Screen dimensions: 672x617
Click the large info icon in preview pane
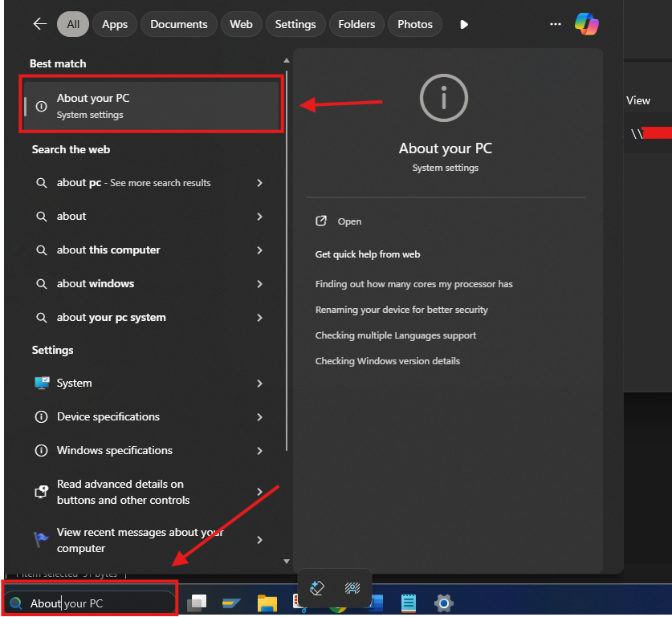pyautogui.click(x=445, y=97)
